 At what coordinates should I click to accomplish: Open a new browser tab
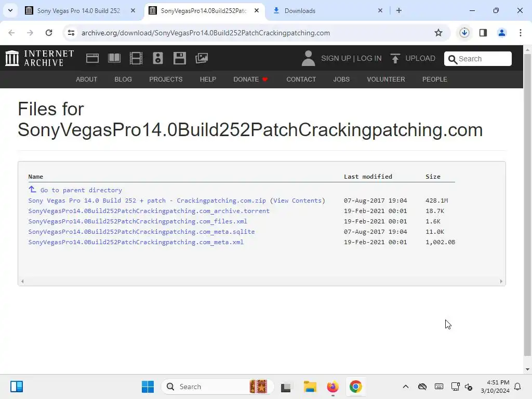(x=399, y=10)
